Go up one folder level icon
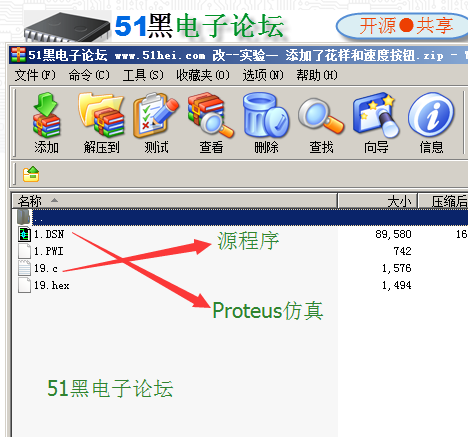The width and height of the screenshot is (468, 437). [31, 174]
